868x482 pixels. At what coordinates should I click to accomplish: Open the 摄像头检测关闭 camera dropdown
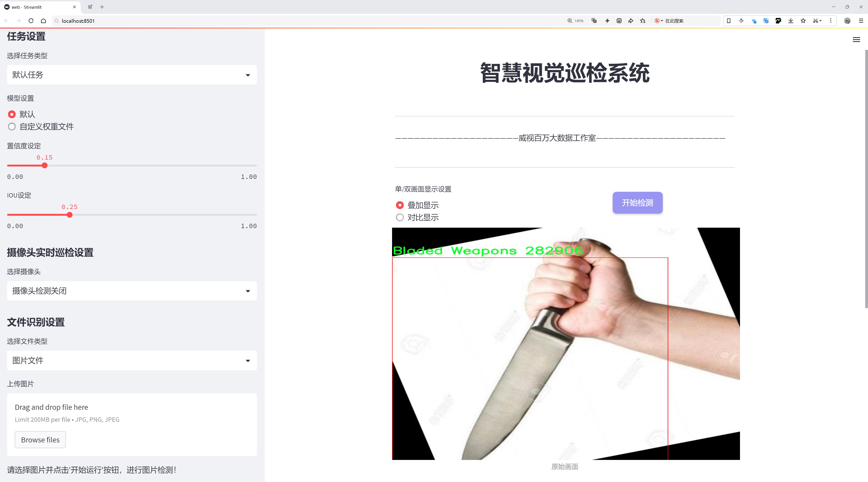tap(132, 291)
